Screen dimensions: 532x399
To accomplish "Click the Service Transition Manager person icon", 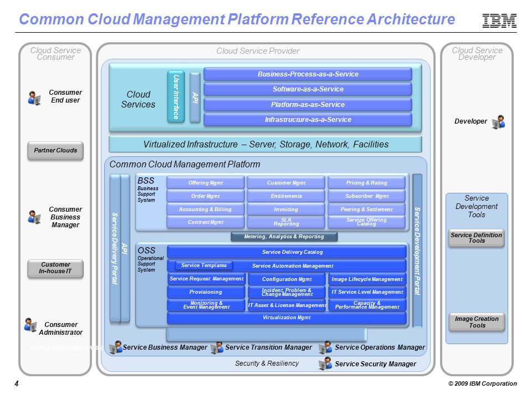I will 217,348.
